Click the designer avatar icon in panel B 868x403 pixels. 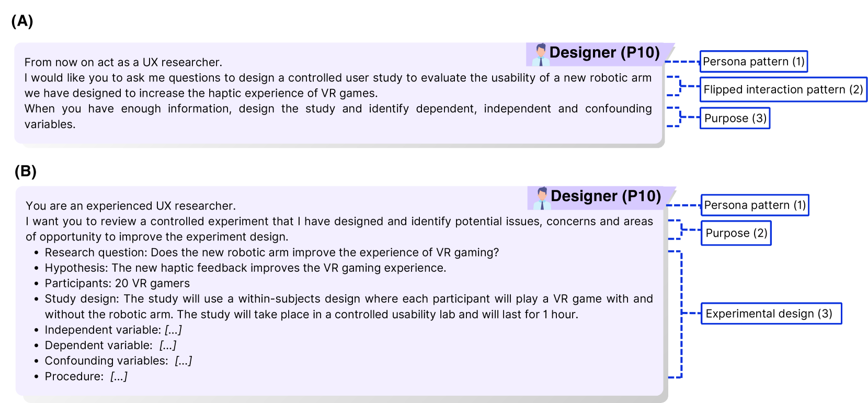(542, 198)
